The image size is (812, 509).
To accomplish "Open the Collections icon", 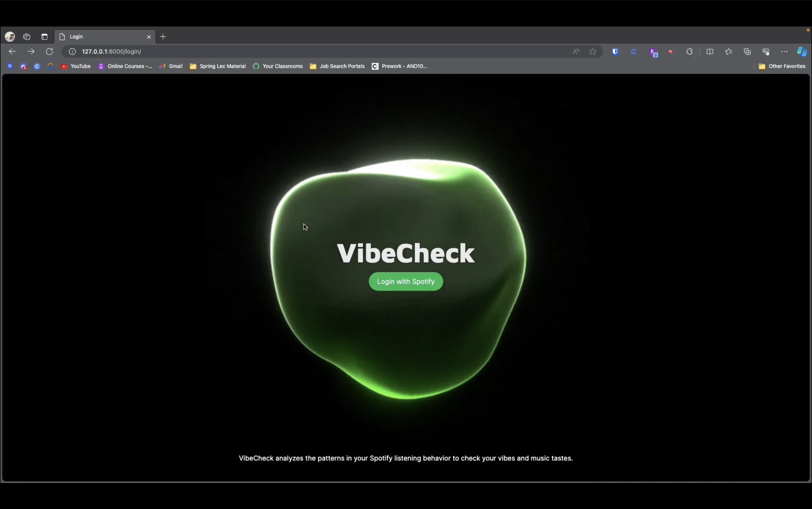I will [x=747, y=51].
